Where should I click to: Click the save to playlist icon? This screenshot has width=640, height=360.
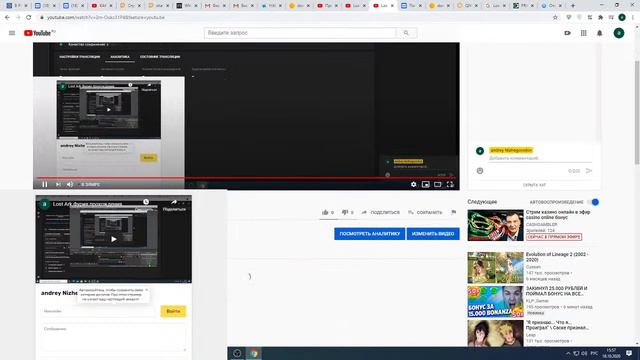[x=411, y=212]
